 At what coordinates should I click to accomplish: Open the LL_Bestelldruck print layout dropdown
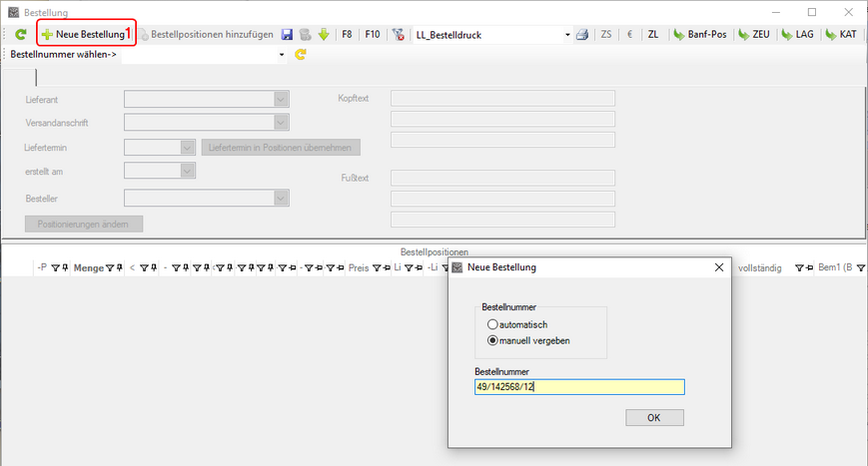[567, 34]
